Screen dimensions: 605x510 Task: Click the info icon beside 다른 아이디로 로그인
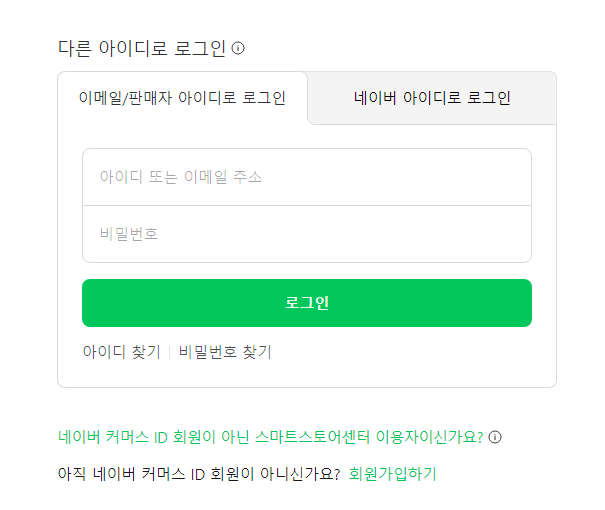[238, 48]
